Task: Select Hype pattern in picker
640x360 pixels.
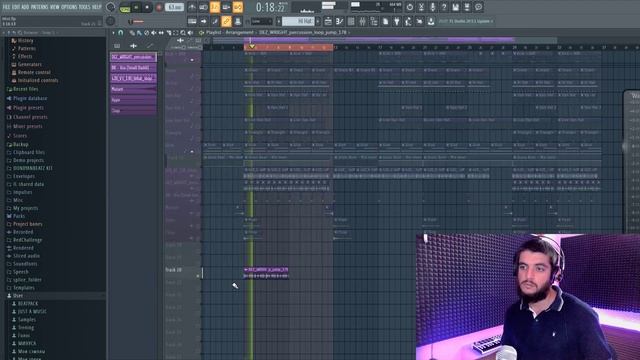Action: (x=133, y=100)
